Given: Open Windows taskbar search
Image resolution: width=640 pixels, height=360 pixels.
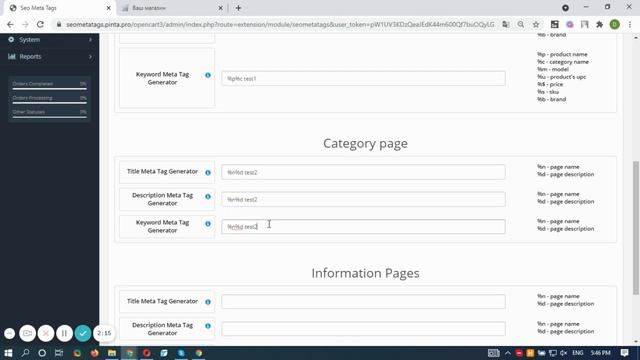Looking at the screenshot, I should click(x=25, y=353).
